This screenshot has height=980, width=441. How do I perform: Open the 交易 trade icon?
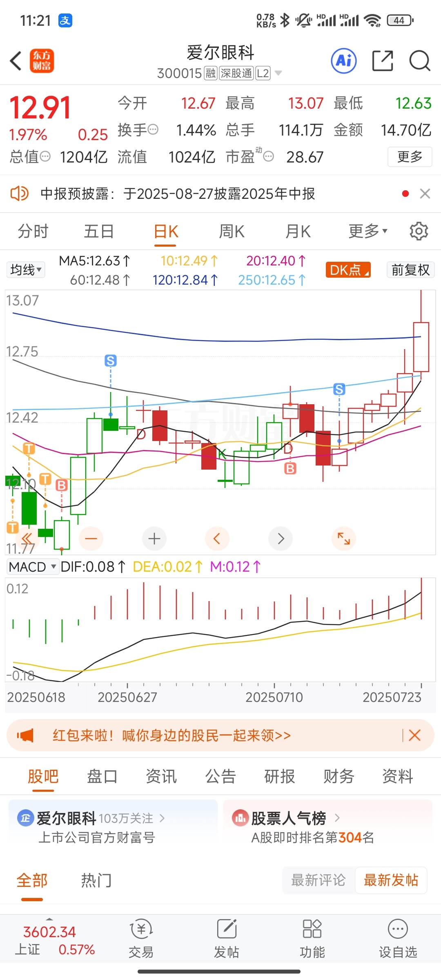(141, 939)
